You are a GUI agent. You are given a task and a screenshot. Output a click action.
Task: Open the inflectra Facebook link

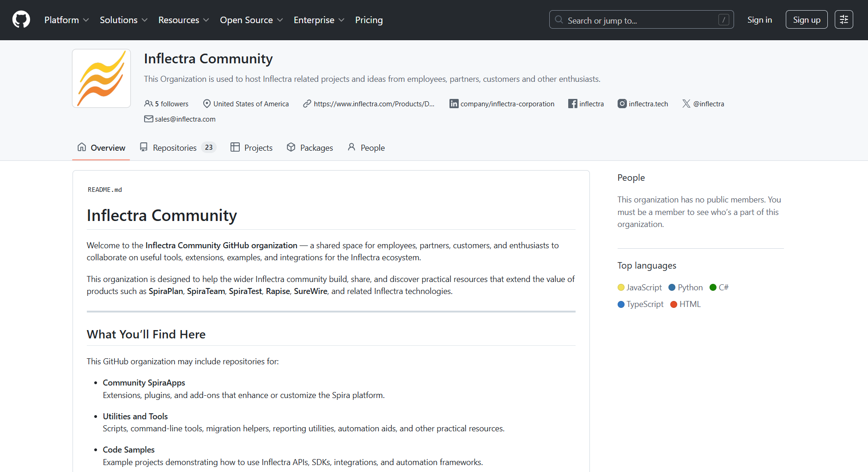coord(592,104)
